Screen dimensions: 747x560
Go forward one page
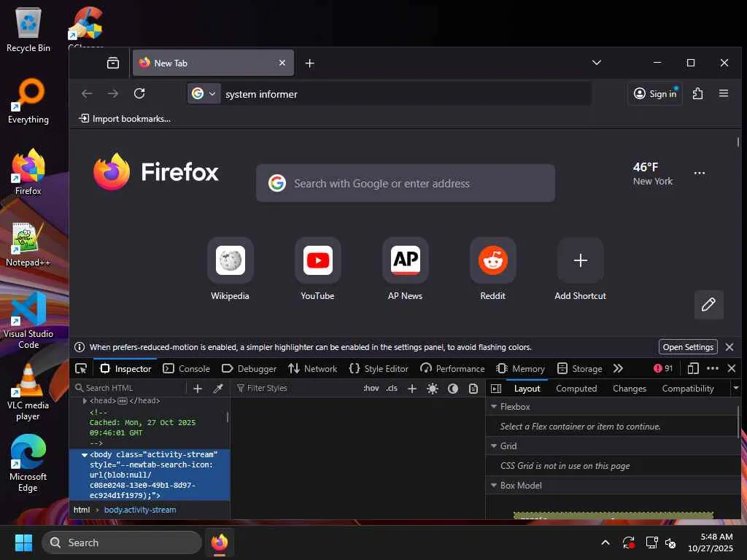[113, 93]
